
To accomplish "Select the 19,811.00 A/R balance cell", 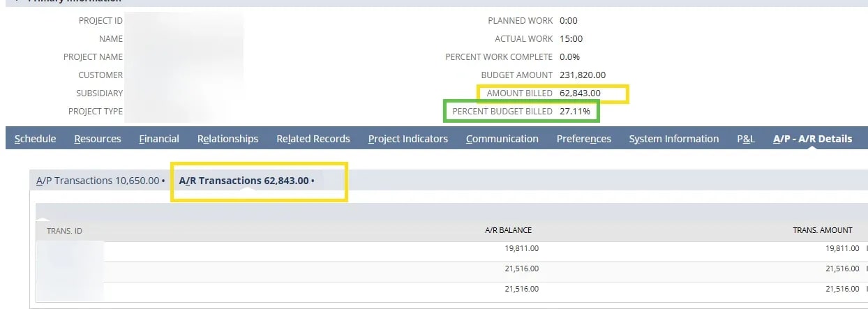I will coord(521,248).
